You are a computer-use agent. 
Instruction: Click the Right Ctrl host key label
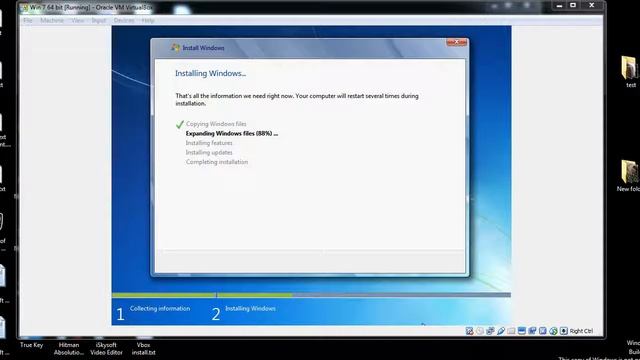point(581,331)
